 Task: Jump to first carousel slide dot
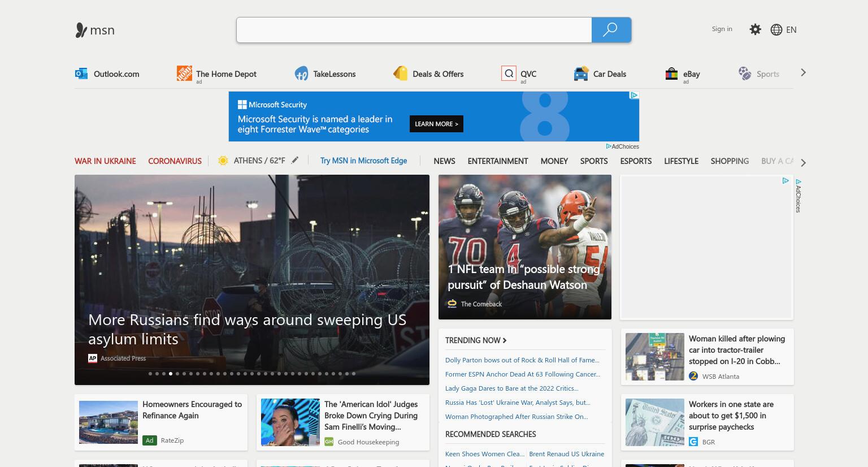[150, 374]
